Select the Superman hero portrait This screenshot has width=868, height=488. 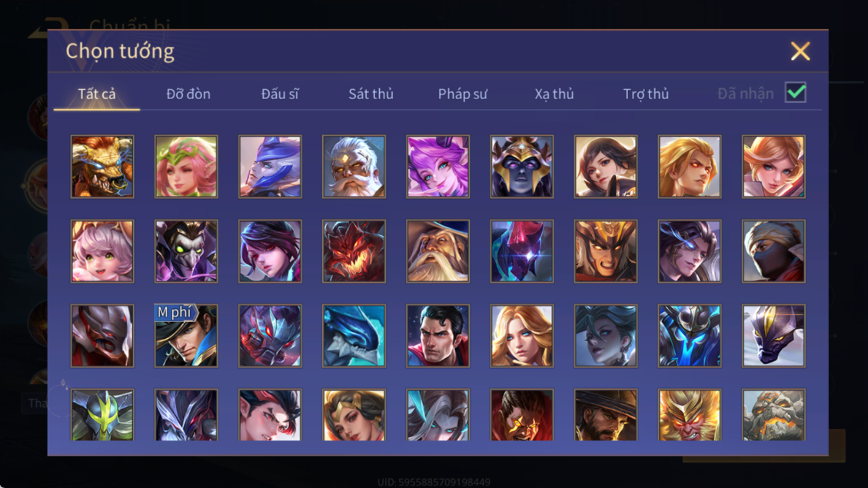pos(438,336)
